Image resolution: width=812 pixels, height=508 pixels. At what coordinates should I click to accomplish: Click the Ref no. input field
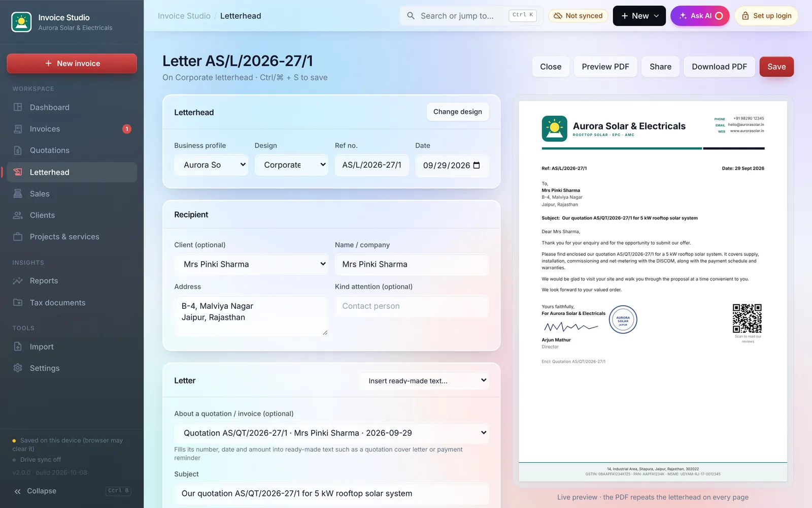pos(371,165)
